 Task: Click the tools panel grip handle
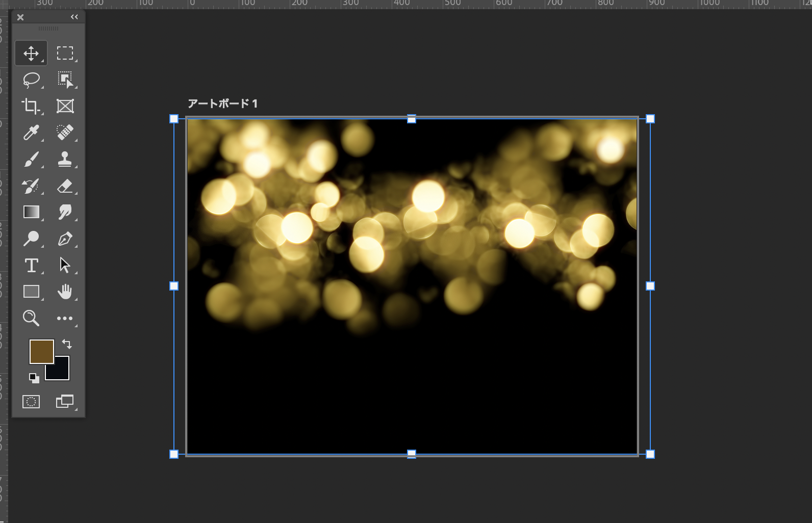coord(48,29)
